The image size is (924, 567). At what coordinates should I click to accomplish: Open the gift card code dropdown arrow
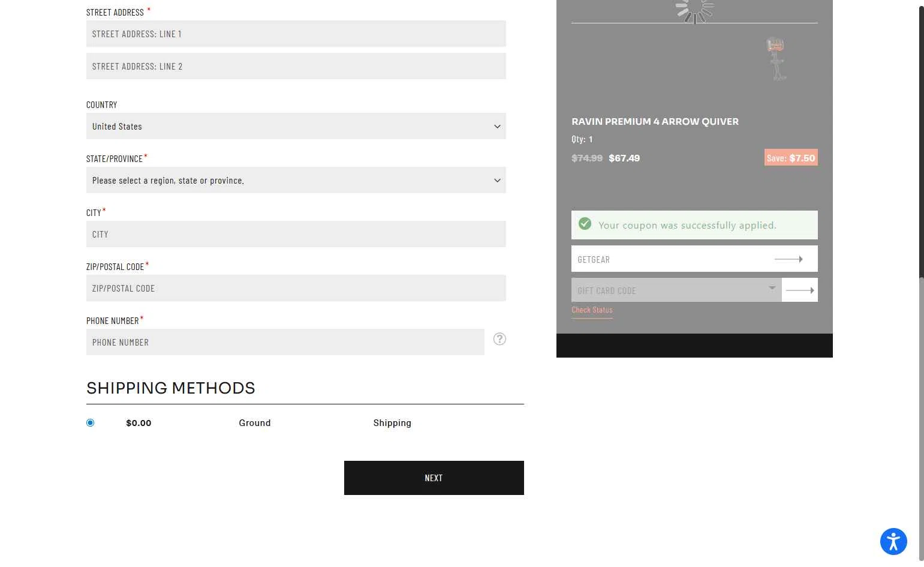772,288
